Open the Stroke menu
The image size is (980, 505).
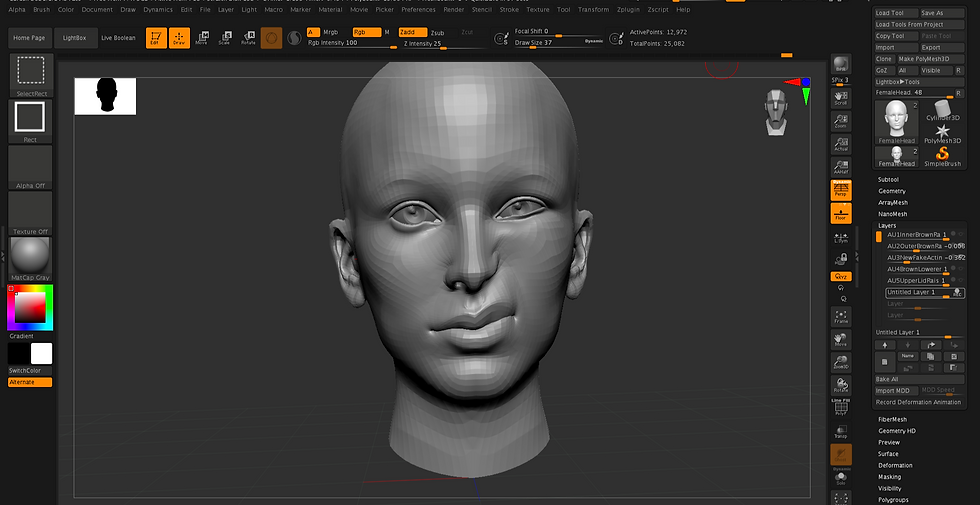tap(509, 9)
